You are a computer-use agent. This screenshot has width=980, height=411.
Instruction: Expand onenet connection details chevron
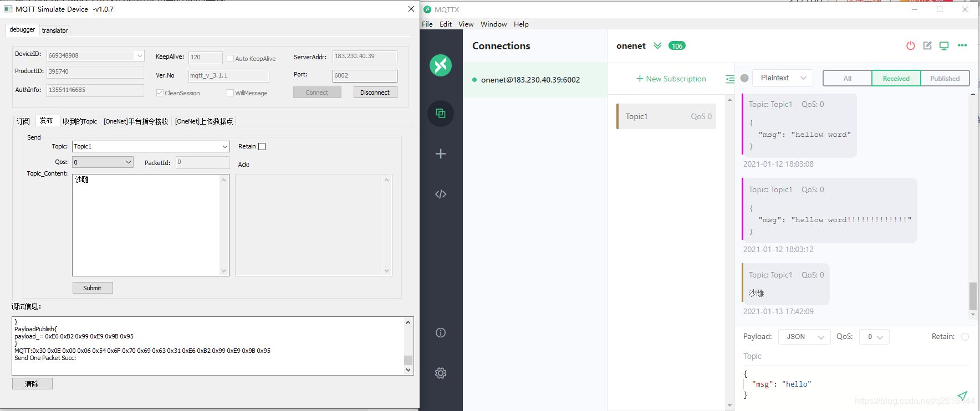(x=657, y=45)
